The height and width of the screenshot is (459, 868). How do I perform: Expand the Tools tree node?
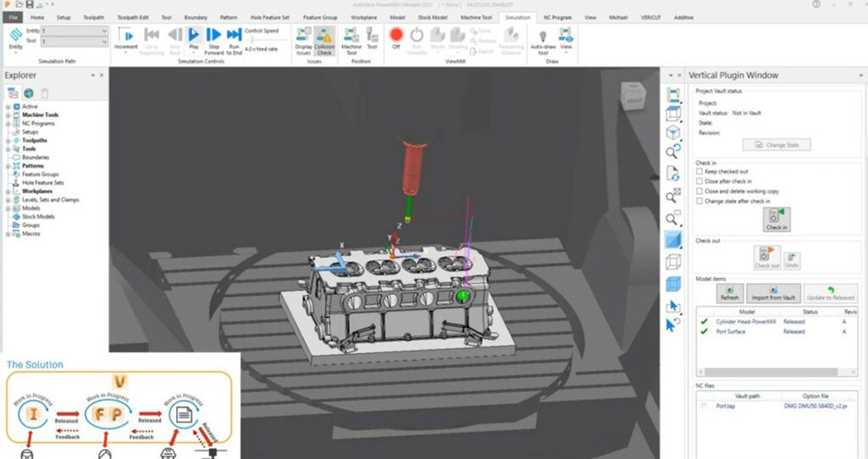(x=8, y=149)
